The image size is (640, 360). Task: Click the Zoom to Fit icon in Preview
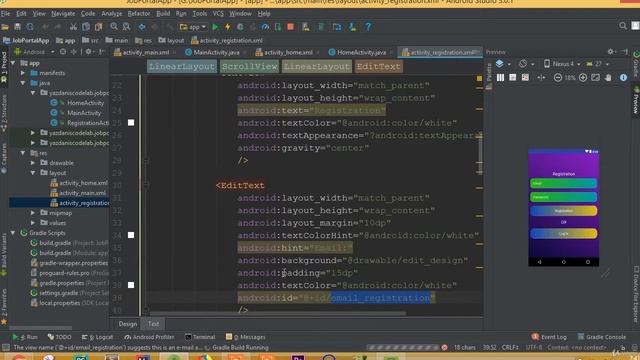[596, 78]
